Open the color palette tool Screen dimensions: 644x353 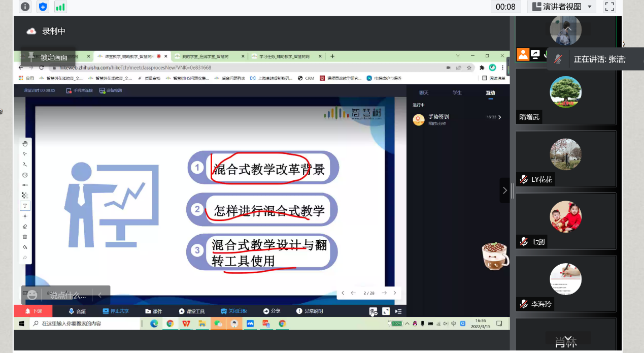[25, 175]
